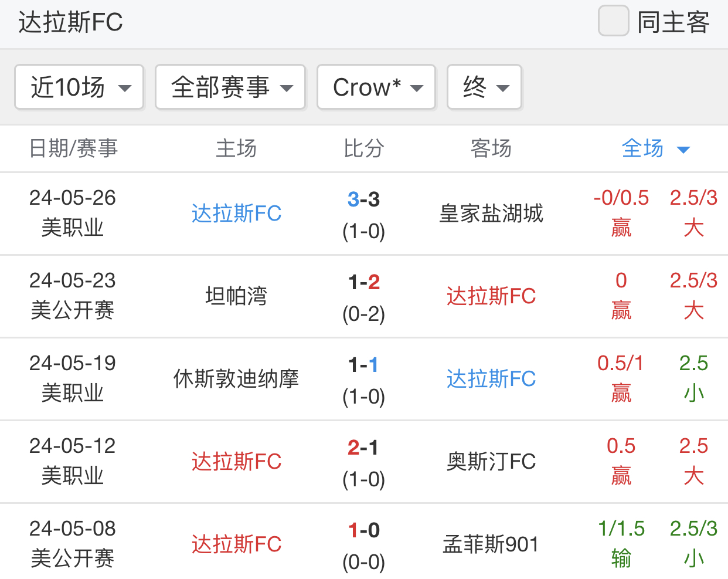
Task: Click the 24-05-19 美职业 match date
Action: coord(73,378)
